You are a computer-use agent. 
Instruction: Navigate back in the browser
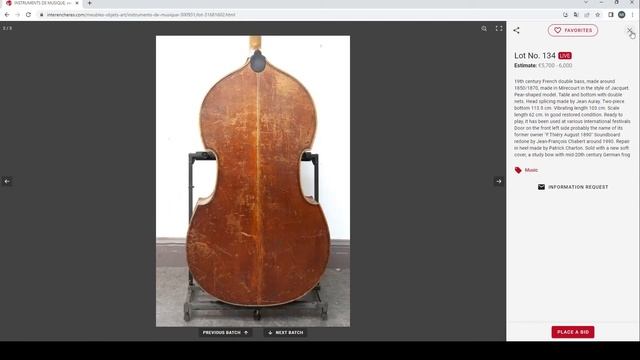pyautogui.click(x=7, y=15)
